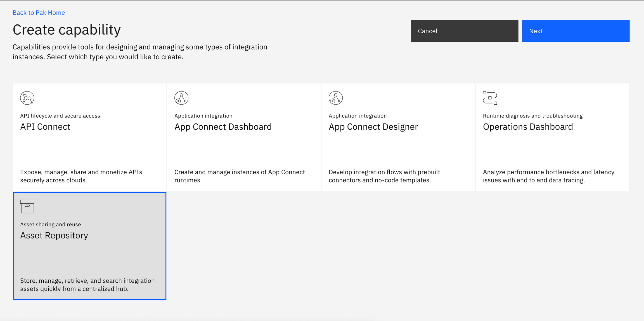Click the API Connect title text
The image size is (644, 321).
[x=45, y=127]
